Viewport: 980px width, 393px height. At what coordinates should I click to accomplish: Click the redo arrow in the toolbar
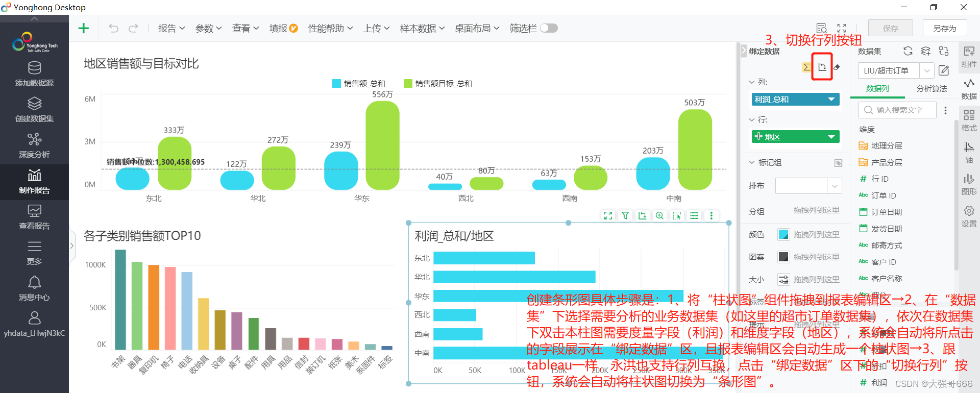(133, 28)
